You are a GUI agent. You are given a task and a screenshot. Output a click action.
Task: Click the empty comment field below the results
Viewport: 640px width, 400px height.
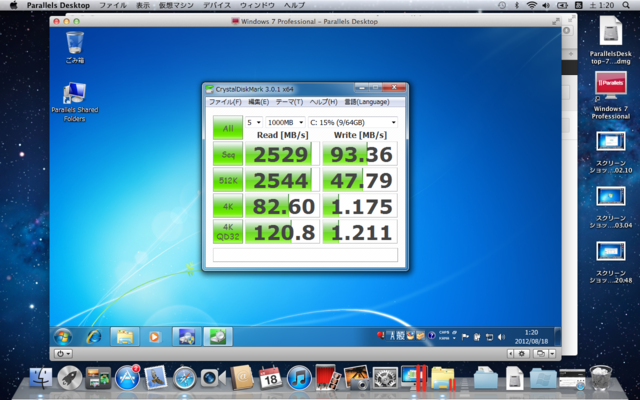[305, 255]
